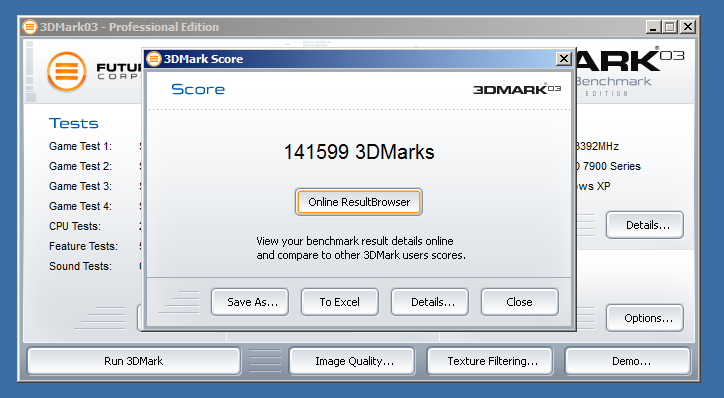Screen dimensions: 724x398
Task: Click the benchmark result description text
Action: [x=361, y=248]
